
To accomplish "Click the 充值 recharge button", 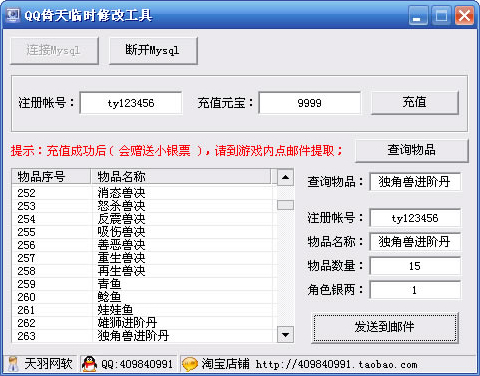I will pyautogui.click(x=415, y=102).
